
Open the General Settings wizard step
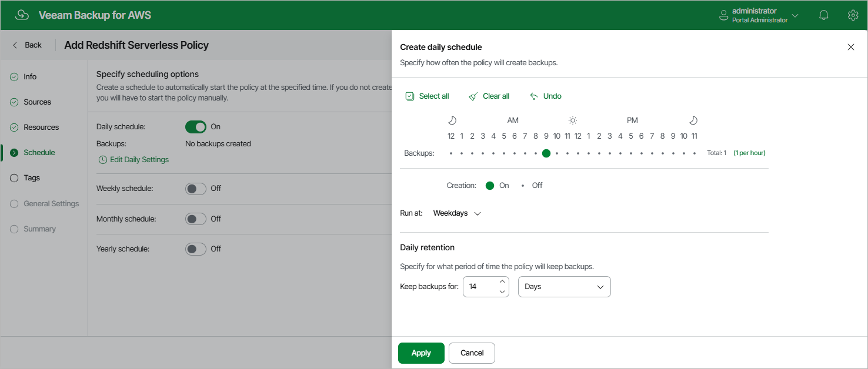pos(51,204)
